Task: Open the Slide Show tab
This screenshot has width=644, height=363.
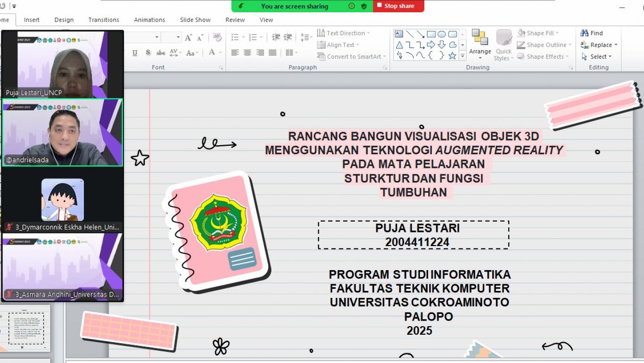Action: coord(195,20)
